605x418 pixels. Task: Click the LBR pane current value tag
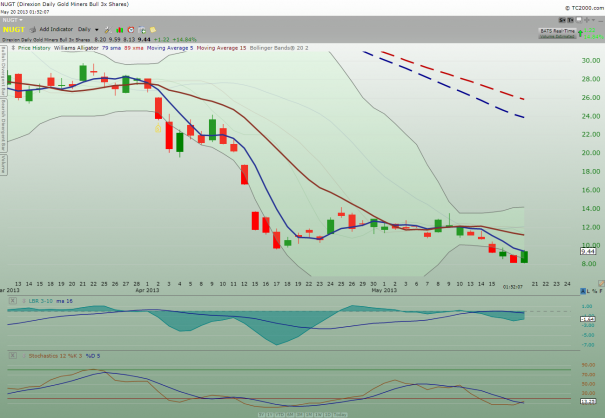pos(588,319)
